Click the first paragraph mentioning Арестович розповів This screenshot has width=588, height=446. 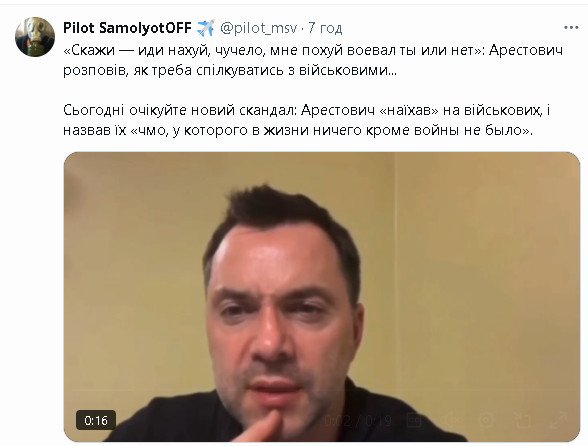click(x=313, y=60)
